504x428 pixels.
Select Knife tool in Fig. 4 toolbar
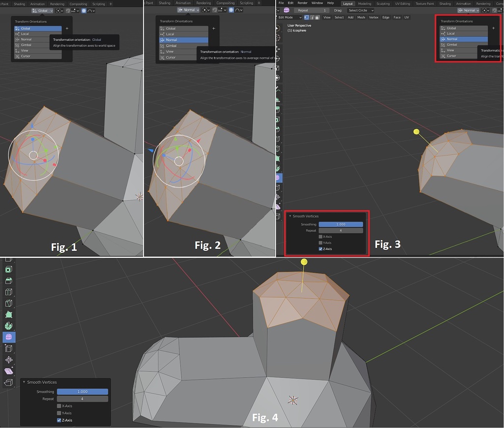pyautogui.click(x=9, y=303)
